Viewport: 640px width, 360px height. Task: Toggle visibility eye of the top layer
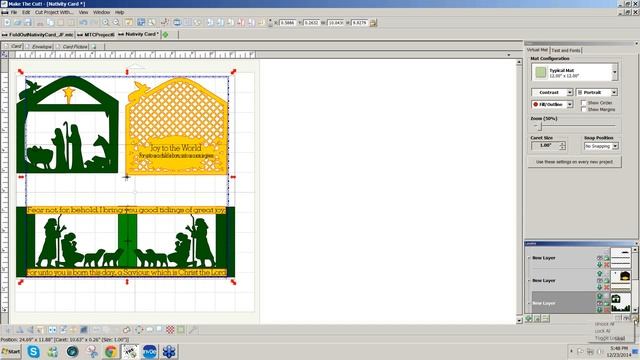pos(600,258)
